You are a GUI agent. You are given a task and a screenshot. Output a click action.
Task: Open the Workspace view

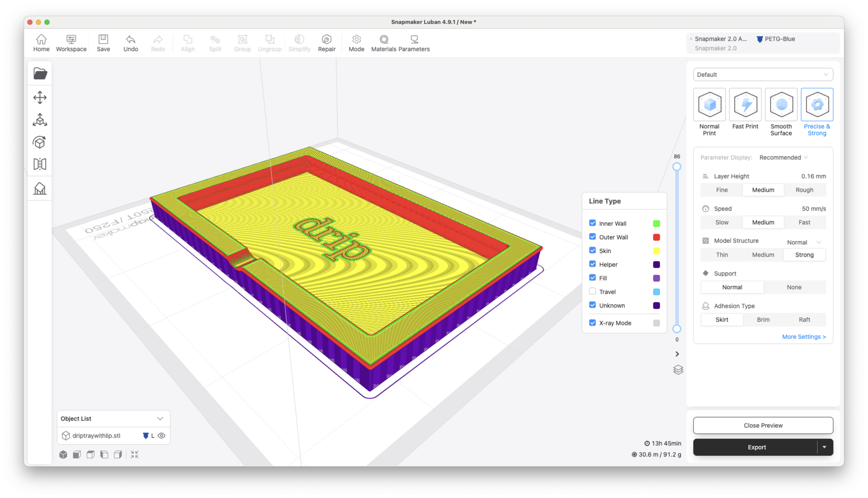(x=71, y=43)
